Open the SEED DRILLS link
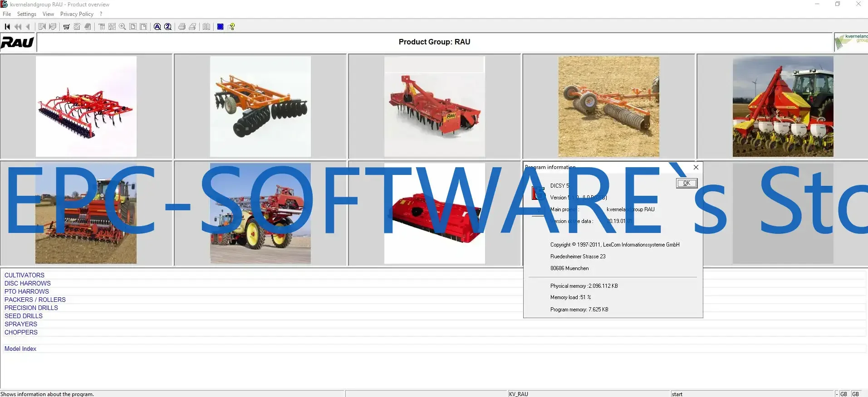 (x=24, y=316)
